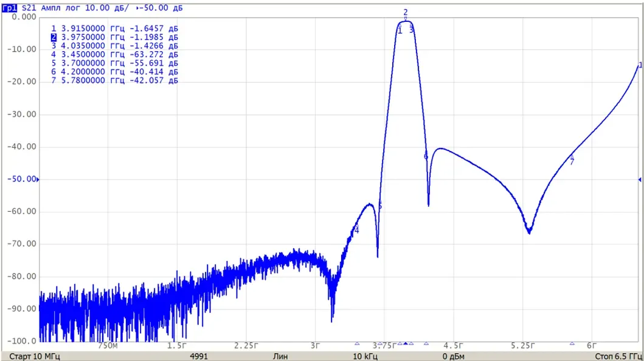Click the -70.00 Y-axis label
644x361 pixels.
point(22,244)
